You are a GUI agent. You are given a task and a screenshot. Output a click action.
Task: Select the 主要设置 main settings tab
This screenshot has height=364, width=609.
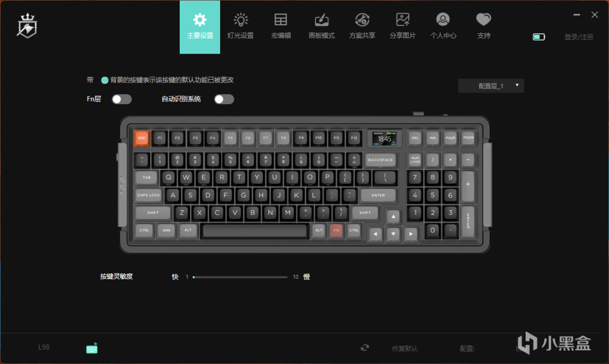[200, 27]
